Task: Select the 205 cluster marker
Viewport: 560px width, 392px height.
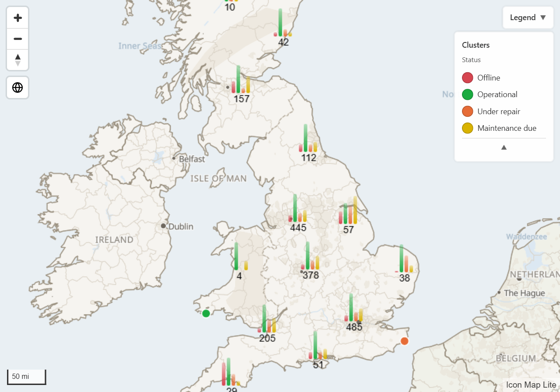Action: click(x=267, y=324)
